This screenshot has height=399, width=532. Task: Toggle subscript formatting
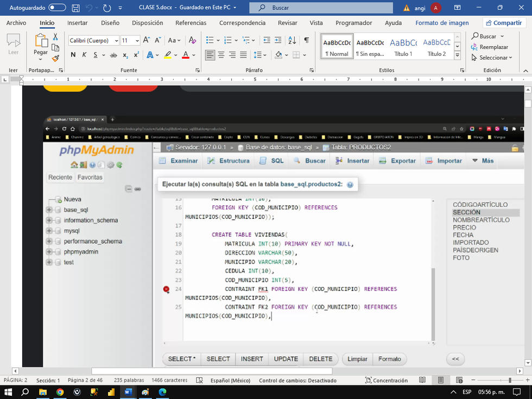125,55
